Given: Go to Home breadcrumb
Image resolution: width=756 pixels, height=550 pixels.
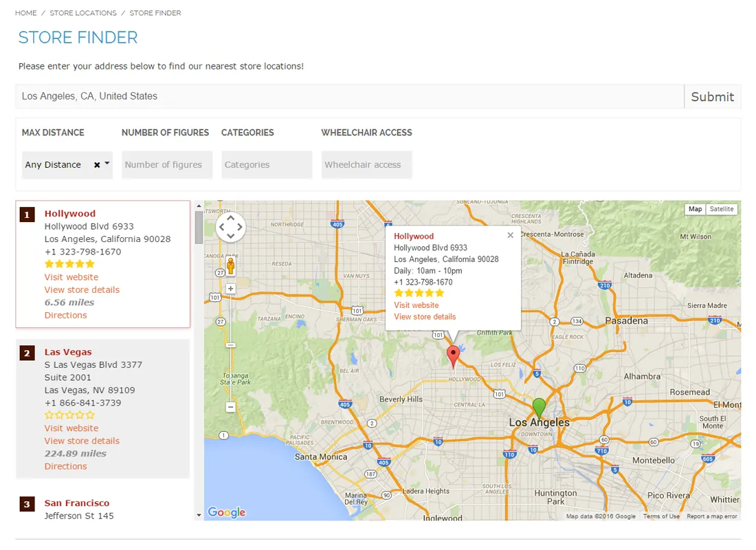Looking at the screenshot, I should click(x=25, y=13).
